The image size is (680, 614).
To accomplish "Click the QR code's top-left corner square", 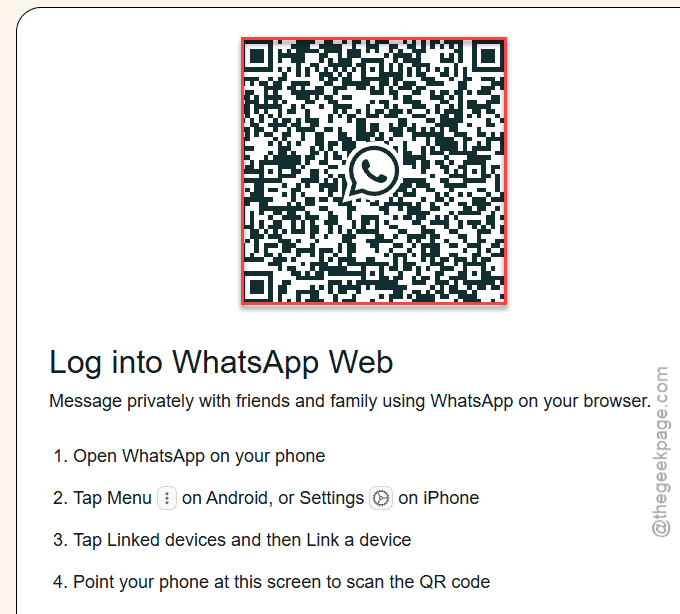I will [x=257, y=56].
